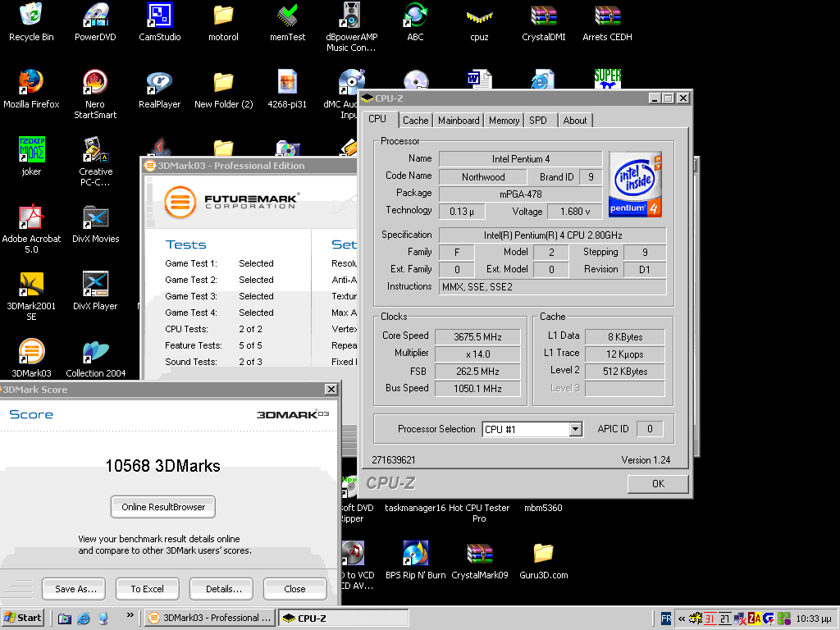Viewport: 840px width, 630px height.
Task: Launch PowerDVD from the desktop
Action: pos(95,15)
